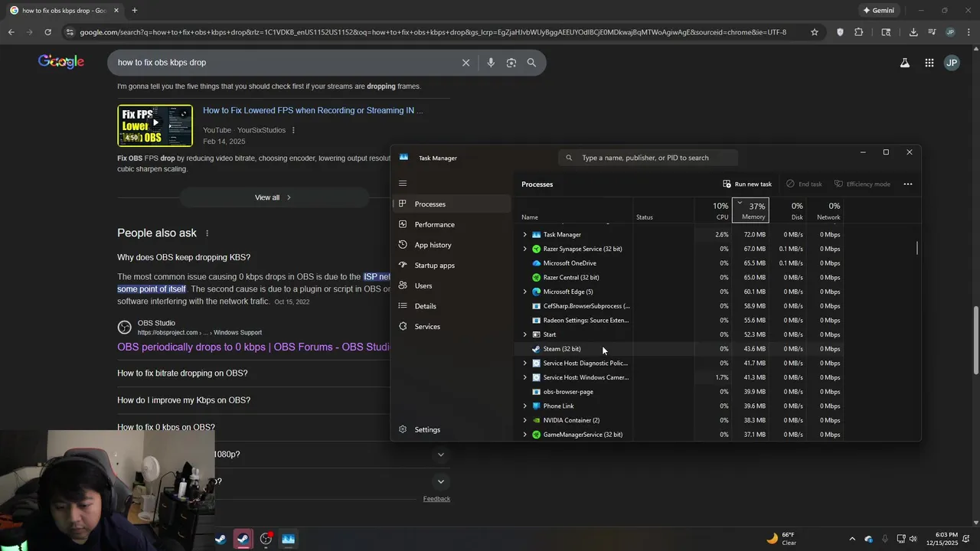
Task: Open the Services page in Task Manager
Action: [452, 327]
